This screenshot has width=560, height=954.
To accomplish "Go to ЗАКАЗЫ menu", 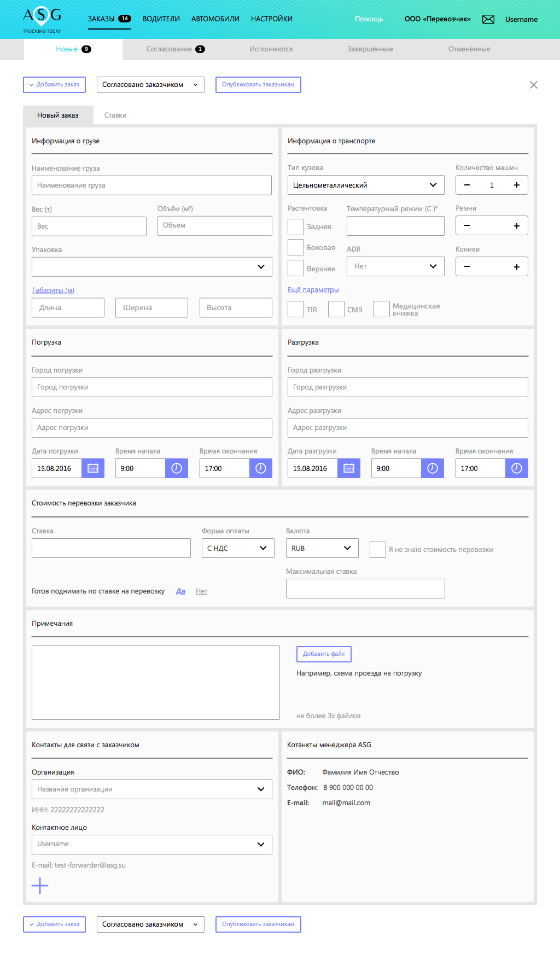I will point(109,19).
